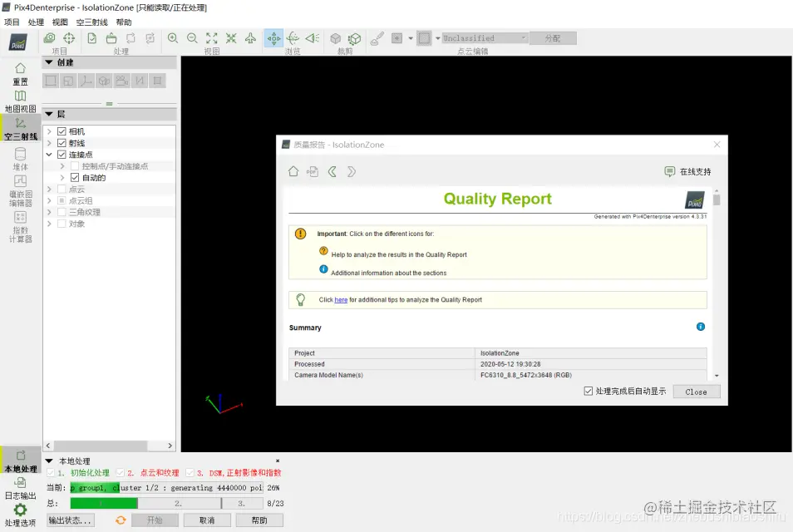Click the GCP/MTP manager crosshair icon
Image resolution: width=793 pixels, height=532 pixels.
coord(69,38)
